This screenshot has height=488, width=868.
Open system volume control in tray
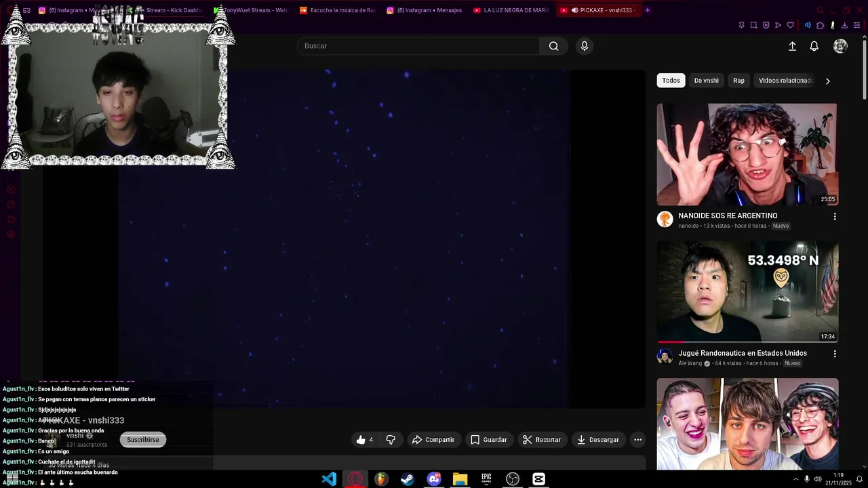tap(818, 479)
